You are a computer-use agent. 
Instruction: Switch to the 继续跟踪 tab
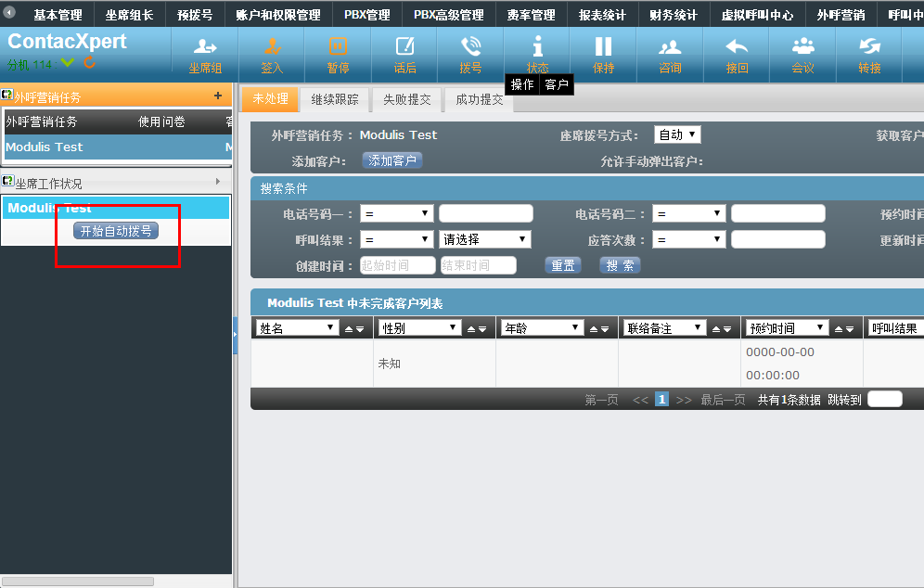(334, 99)
